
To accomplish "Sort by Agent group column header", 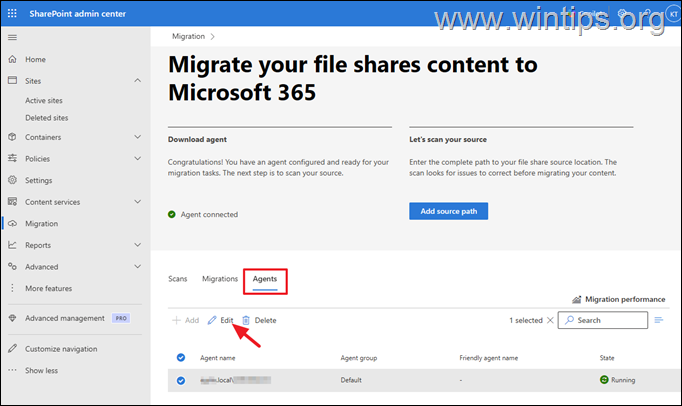I will [359, 358].
